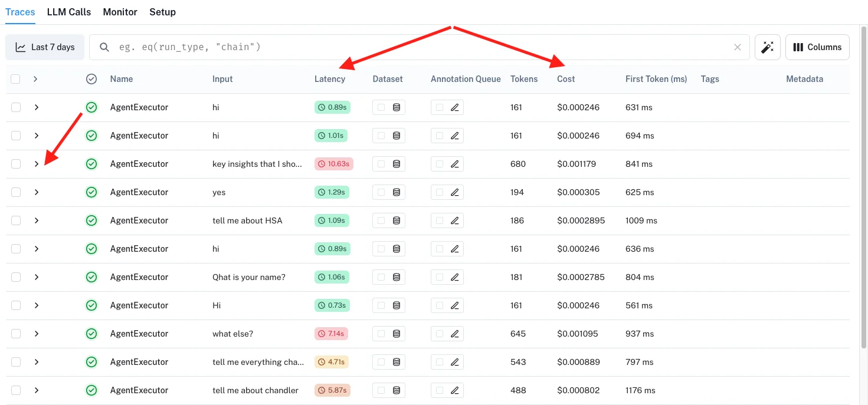Clear the search field with X icon
This screenshot has height=405, width=868.
point(737,47)
